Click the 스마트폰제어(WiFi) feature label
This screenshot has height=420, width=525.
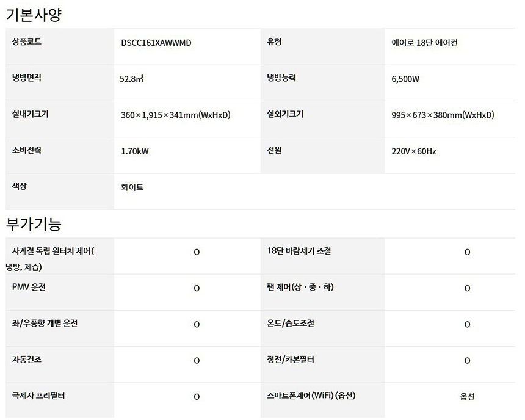point(311,396)
